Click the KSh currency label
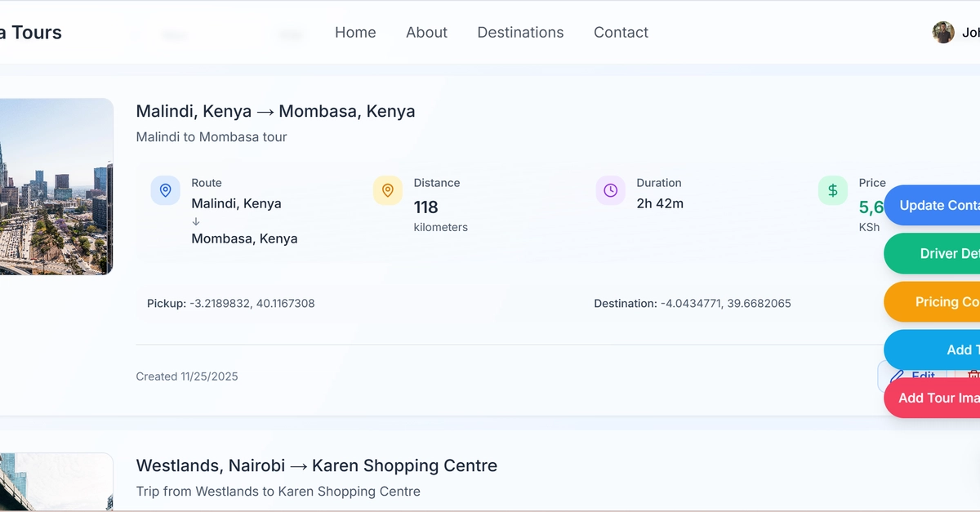Viewport: 980px width, 512px height. [x=869, y=228]
